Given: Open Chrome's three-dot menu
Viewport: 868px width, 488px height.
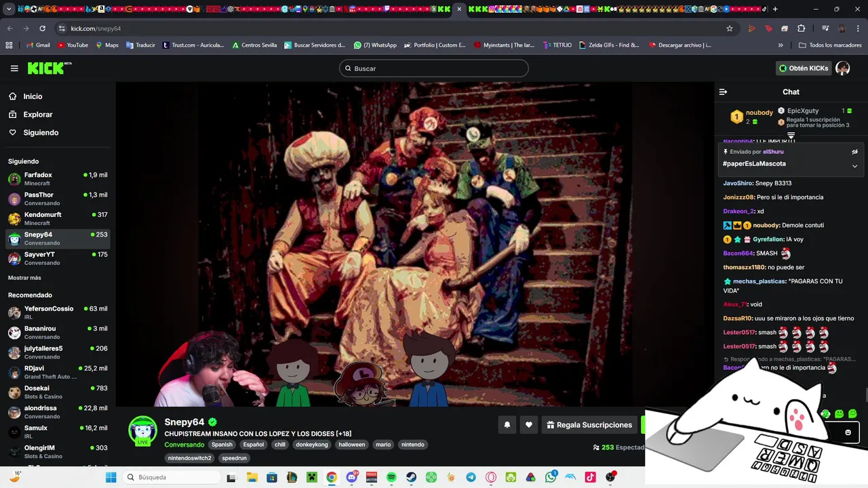Looking at the screenshot, I should coord(858,28).
